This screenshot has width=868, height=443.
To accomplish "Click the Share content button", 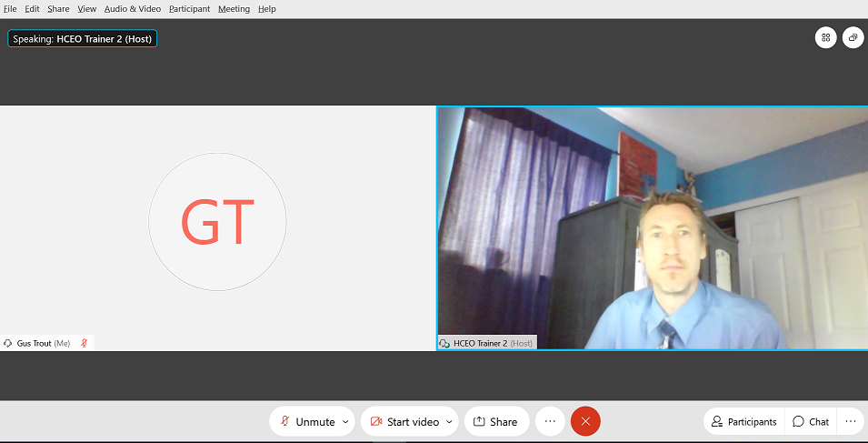I will point(496,421).
